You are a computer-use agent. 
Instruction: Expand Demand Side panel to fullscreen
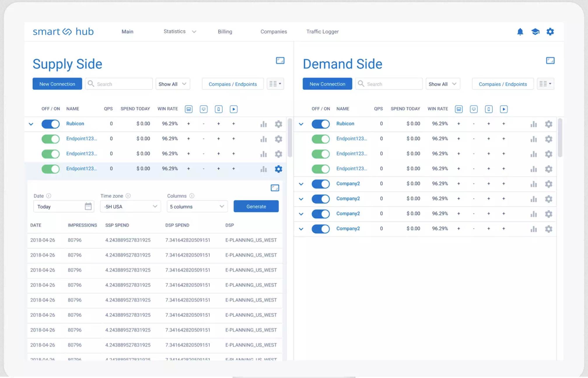(550, 60)
